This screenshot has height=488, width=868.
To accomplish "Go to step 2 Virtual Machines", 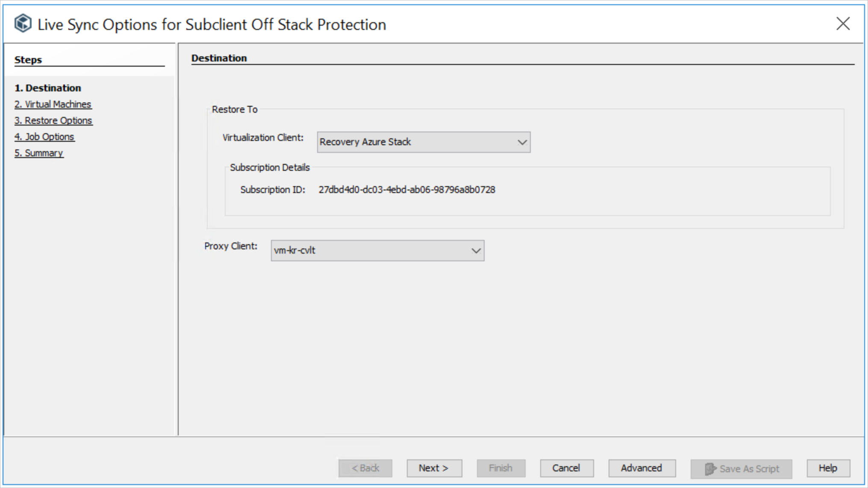I will point(53,104).
